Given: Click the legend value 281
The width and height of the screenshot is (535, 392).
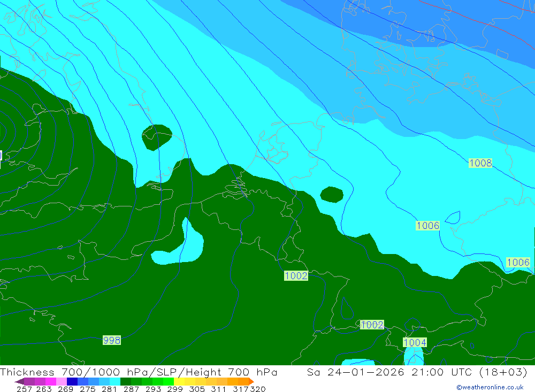Looking at the screenshot, I should [109, 389].
